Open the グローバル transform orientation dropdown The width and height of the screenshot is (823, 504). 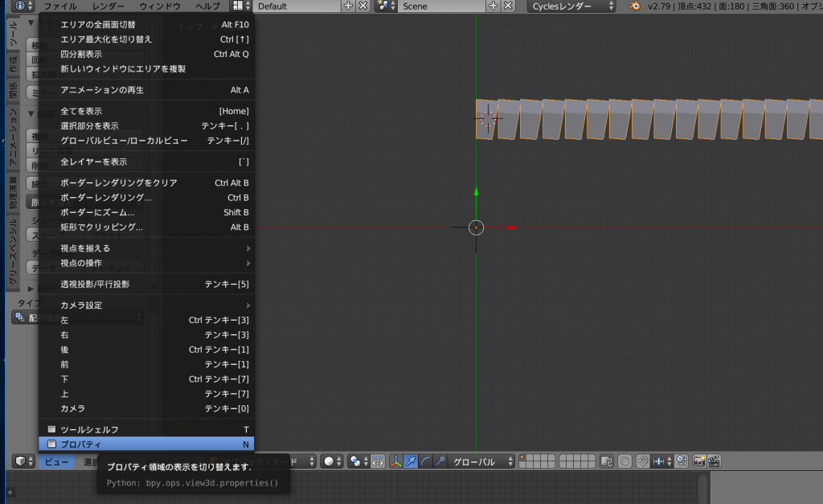[x=481, y=461]
